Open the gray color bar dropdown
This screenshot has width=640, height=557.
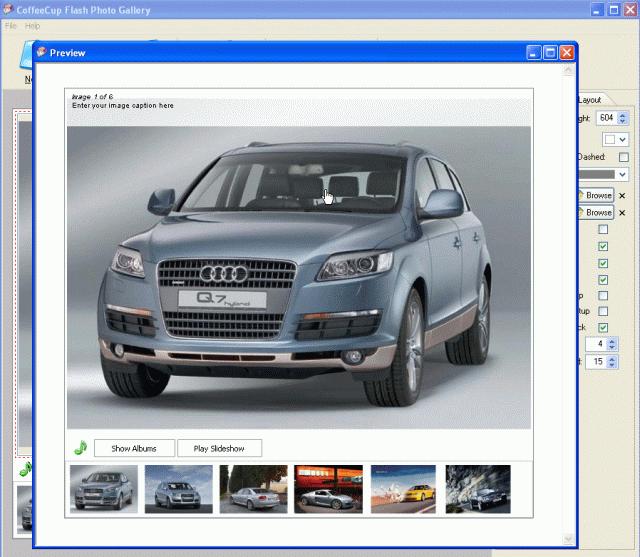click(x=622, y=175)
